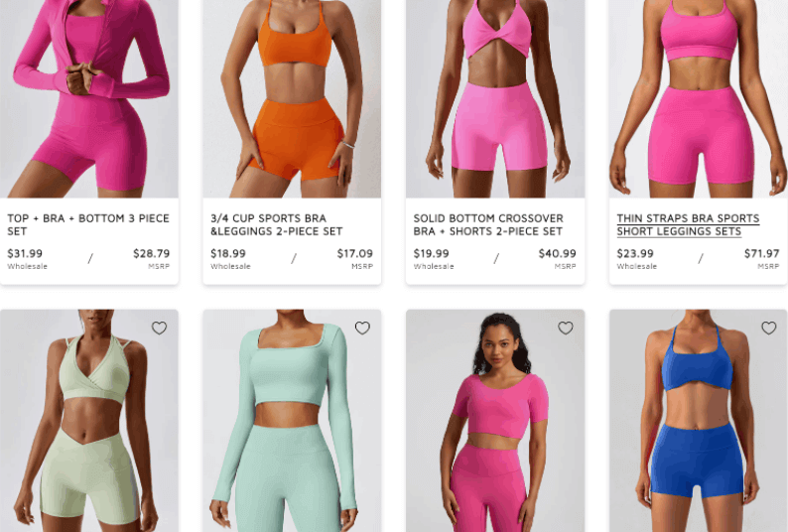788x532 pixels.
Task: Favorite the light green halter set with heart icon
Action: (160, 328)
